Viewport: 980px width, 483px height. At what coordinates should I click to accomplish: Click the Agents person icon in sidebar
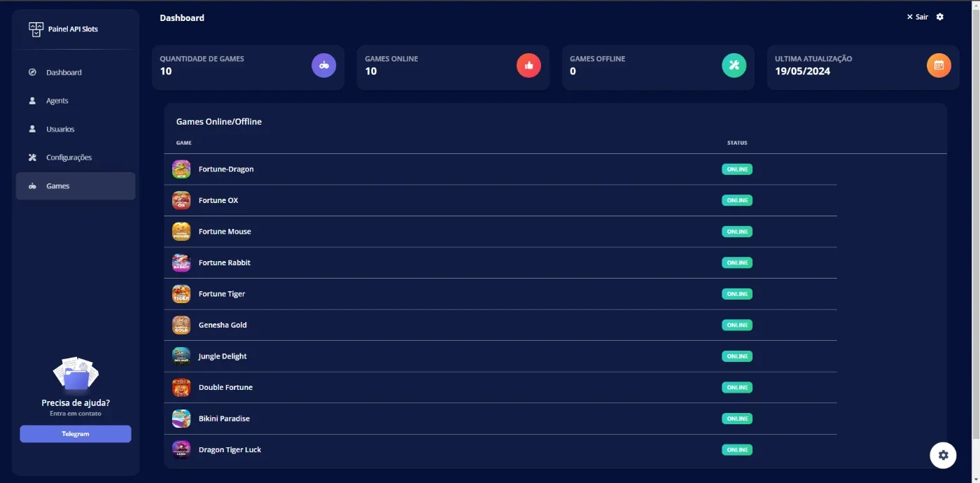32,101
